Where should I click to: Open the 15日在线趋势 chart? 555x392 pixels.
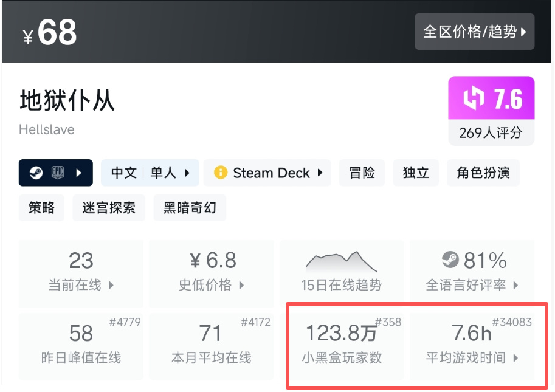click(x=342, y=273)
